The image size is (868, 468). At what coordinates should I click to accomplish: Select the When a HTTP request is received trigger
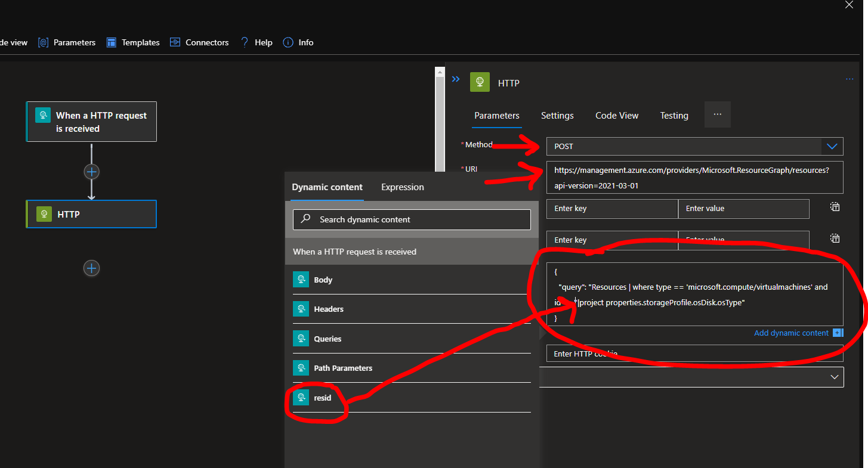tap(91, 122)
